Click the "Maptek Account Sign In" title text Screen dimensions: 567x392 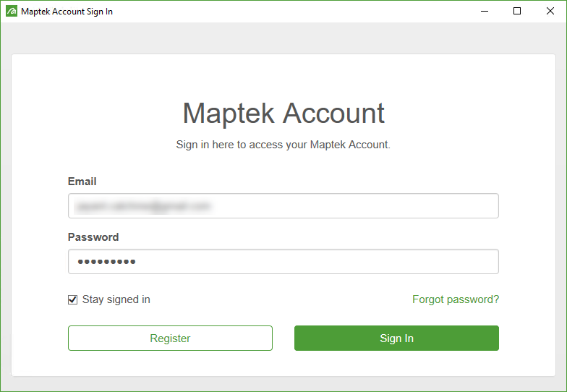pyautogui.click(x=67, y=12)
